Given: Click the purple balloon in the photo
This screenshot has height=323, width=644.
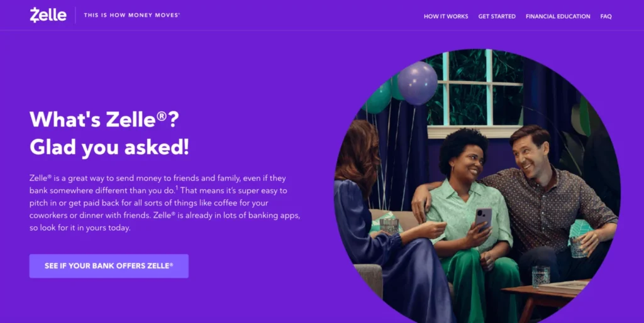Looking at the screenshot, I should [417, 83].
